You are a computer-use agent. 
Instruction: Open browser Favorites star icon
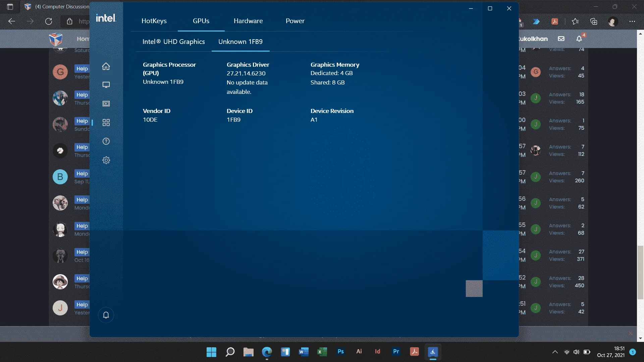tap(575, 21)
